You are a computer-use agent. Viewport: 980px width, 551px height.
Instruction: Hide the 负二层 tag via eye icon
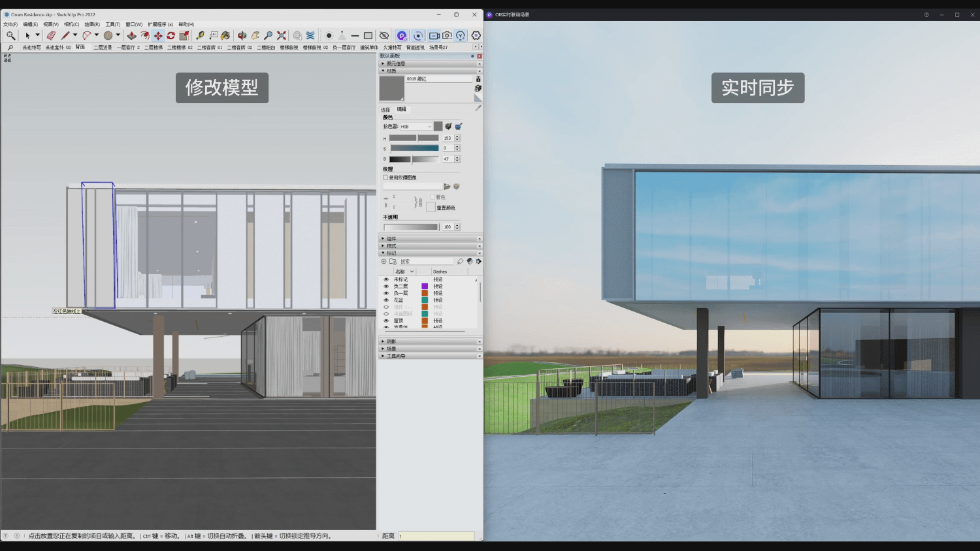(386, 287)
